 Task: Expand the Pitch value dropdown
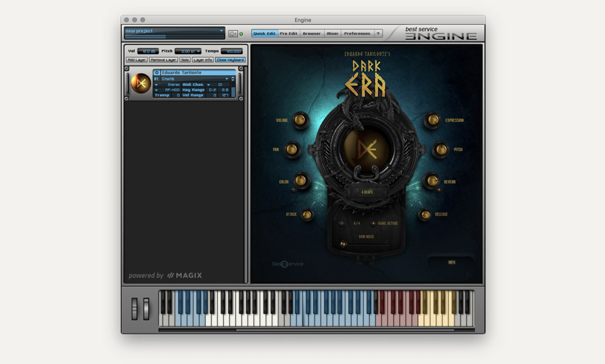[x=198, y=51]
